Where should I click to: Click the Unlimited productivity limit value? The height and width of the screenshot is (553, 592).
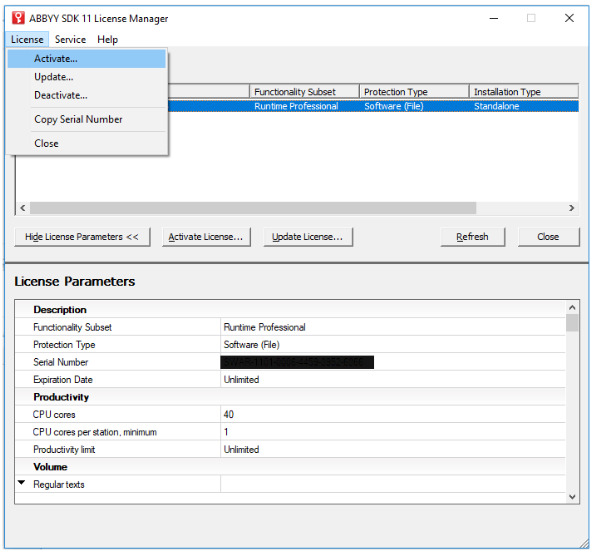click(241, 450)
